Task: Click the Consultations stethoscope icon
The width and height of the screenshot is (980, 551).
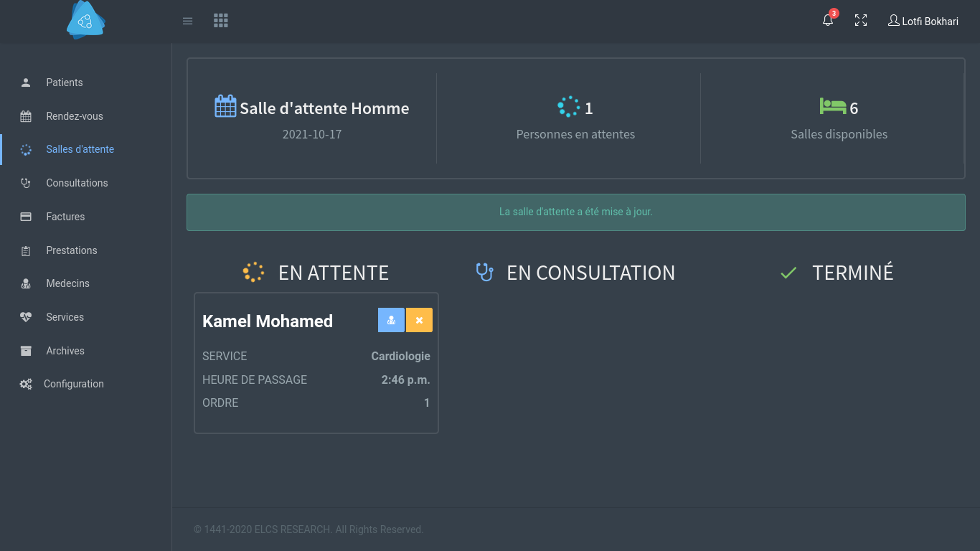Action: coord(26,183)
